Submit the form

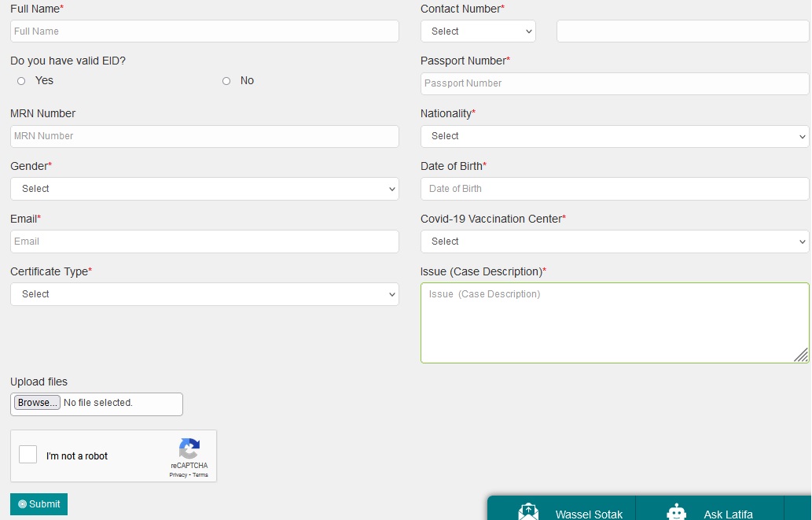click(39, 504)
